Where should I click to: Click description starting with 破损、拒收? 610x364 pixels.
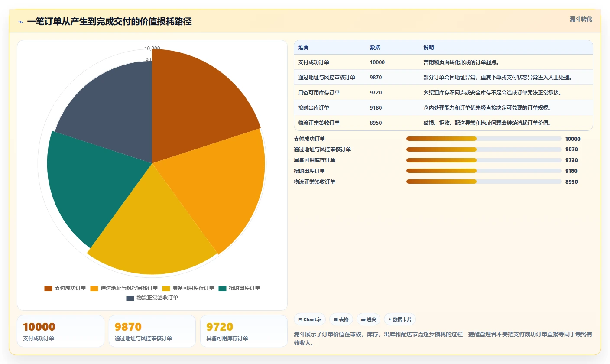487,123
